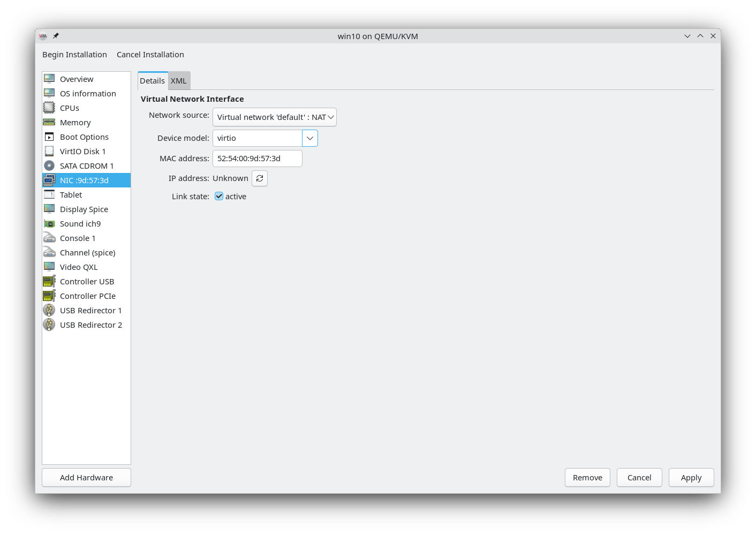
Task: Click the CPUs chip icon in sidebar
Action: 49,108
